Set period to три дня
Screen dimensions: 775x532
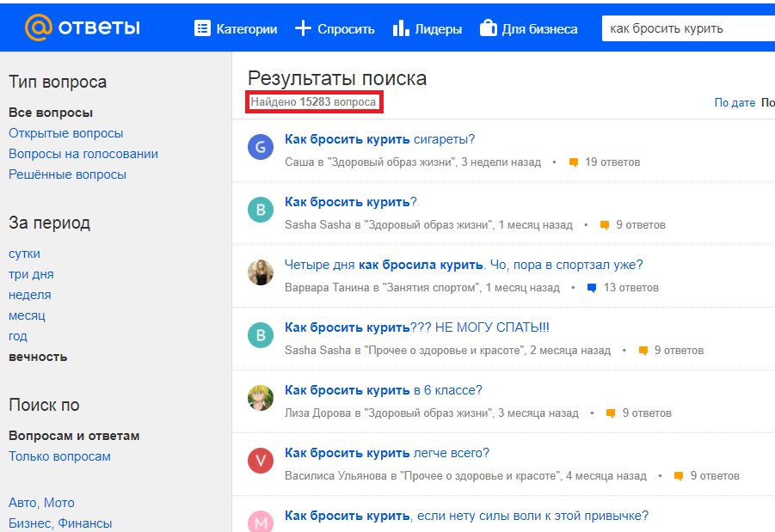pos(31,275)
